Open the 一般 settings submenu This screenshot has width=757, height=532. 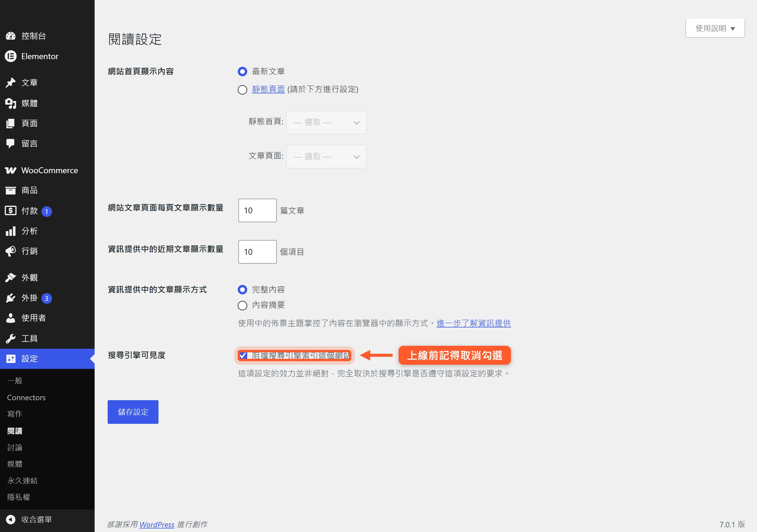pyautogui.click(x=14, y=381)
